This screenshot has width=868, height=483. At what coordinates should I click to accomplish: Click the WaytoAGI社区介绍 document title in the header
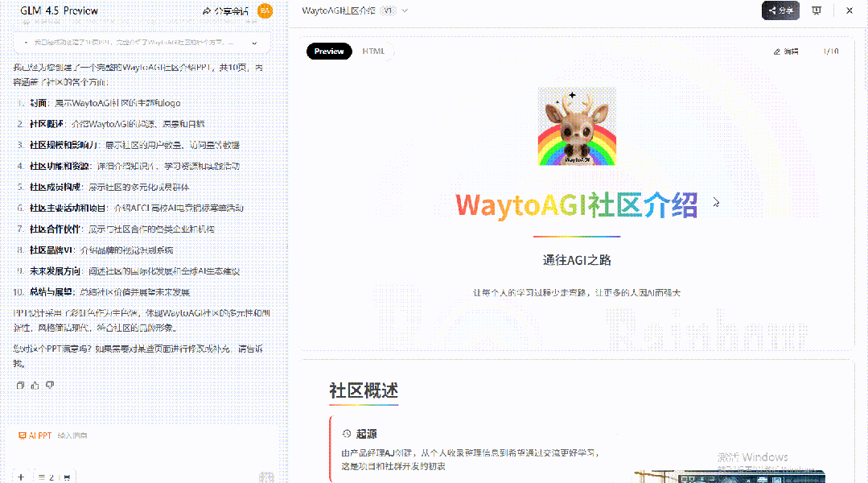point(339,10)
